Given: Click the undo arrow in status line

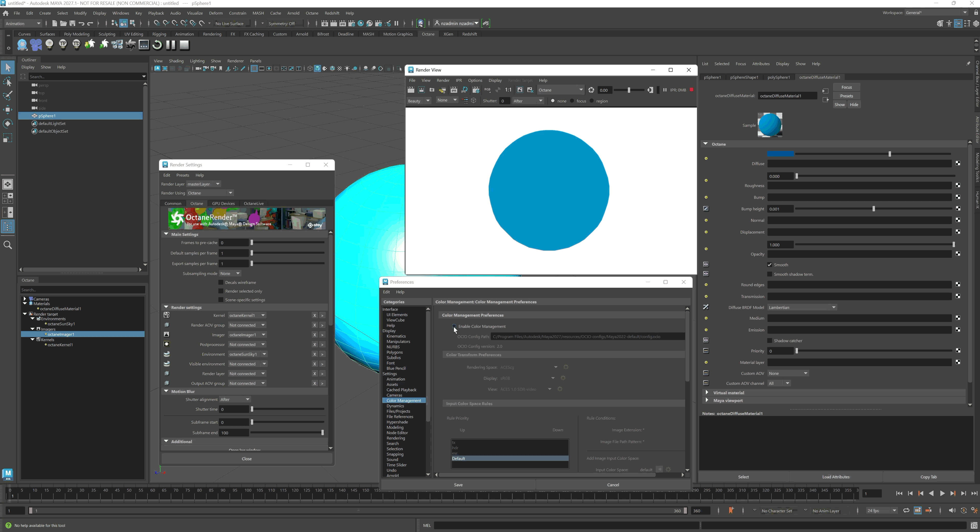Looking at the screenshot, I should (x=81, y=24).
